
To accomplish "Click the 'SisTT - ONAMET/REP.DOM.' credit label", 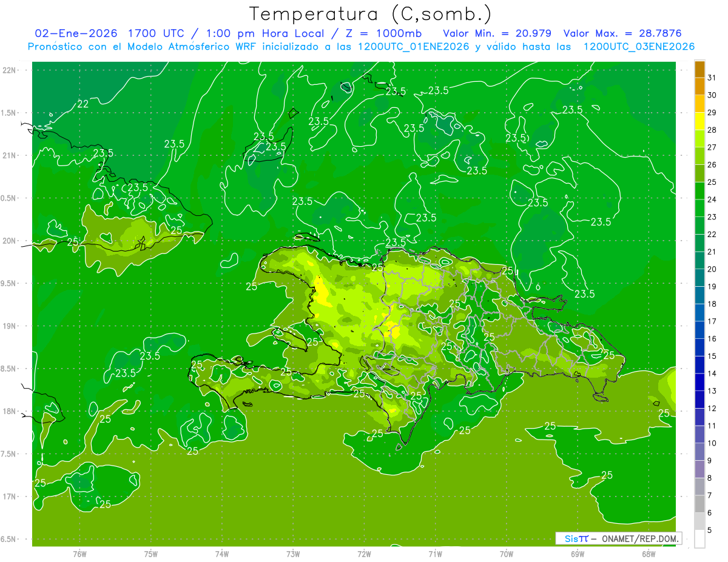I will point(618,538).
